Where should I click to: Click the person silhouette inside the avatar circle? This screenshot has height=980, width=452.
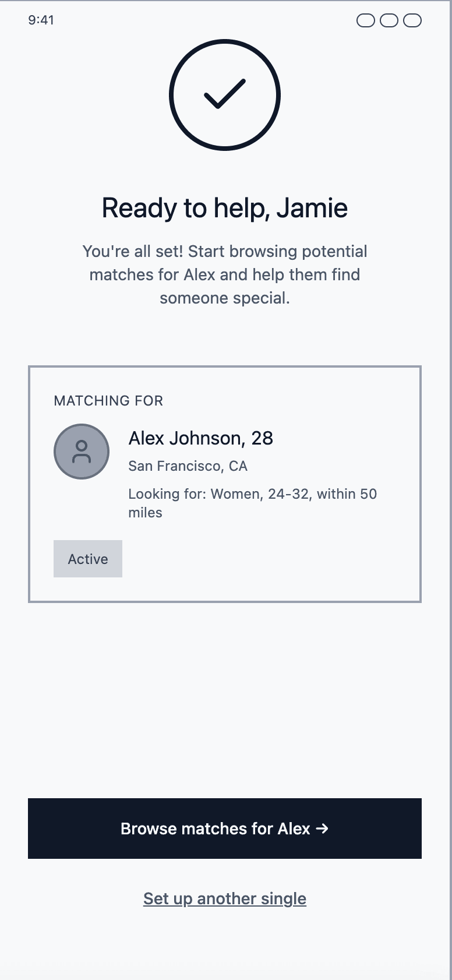point(81,451)
